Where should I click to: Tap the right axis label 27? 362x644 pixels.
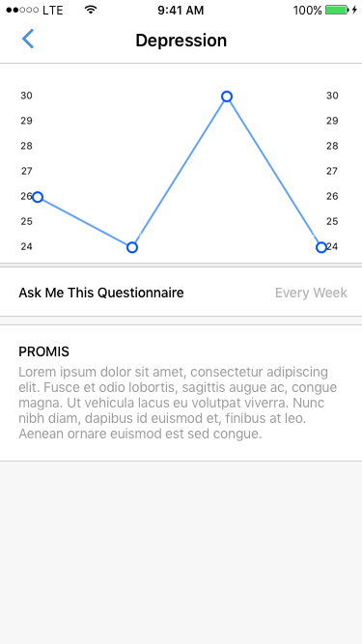click(332, 171)
